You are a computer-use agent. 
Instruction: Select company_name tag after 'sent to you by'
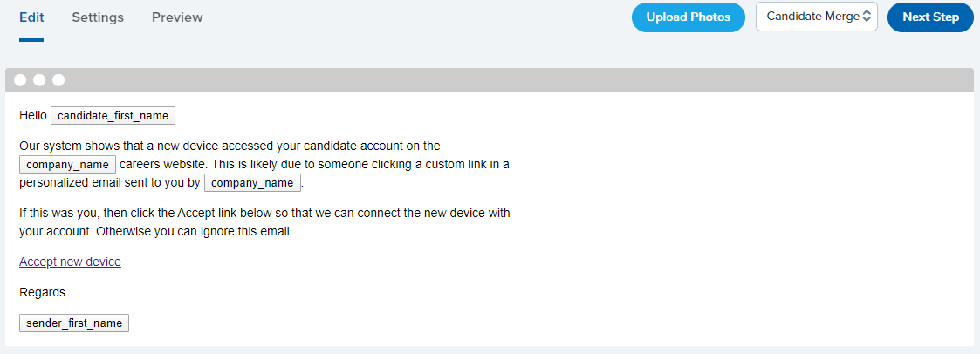[252, 183]
